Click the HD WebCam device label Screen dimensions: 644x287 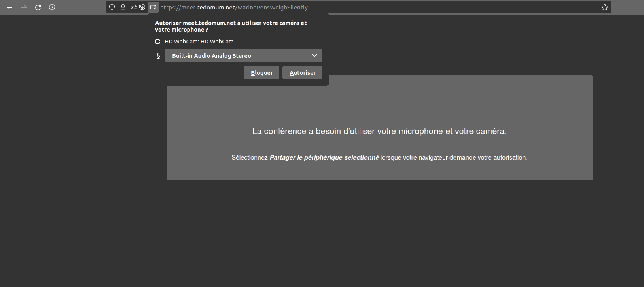click(199, 42)
